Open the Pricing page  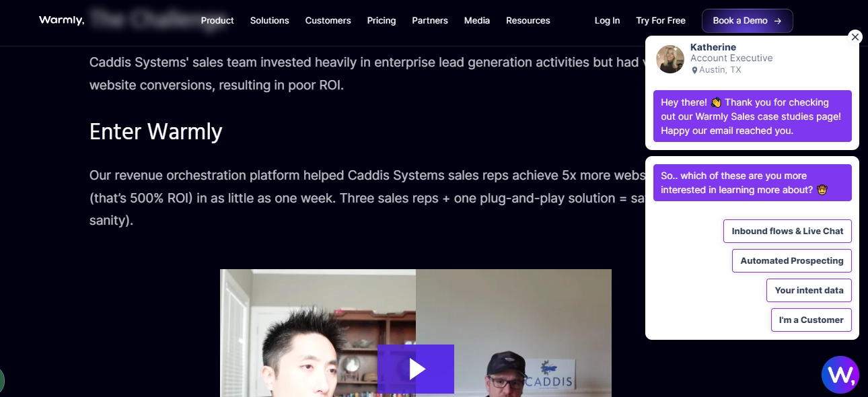click(x=382, y=20)
